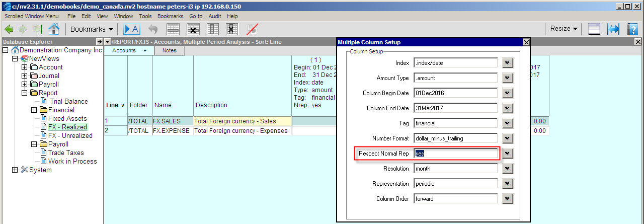
Task: Switch to the Notes tab
Action: tap(169, 50)
